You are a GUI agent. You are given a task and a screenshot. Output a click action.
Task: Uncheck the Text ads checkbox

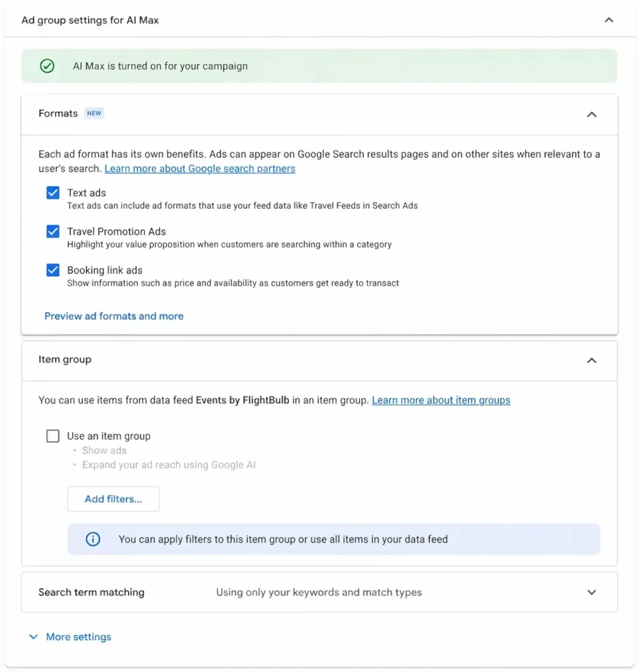tap(53, 193)
